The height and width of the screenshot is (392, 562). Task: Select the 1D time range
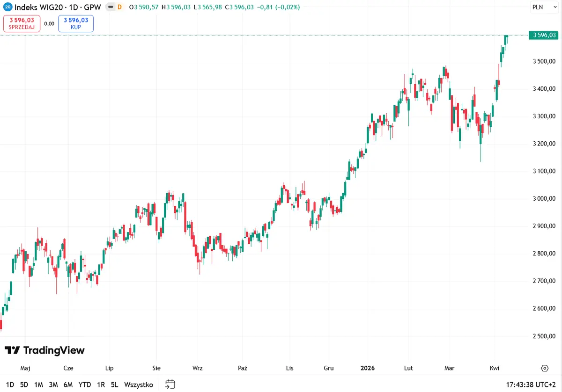pyautogui.click(x=10, y=385)
